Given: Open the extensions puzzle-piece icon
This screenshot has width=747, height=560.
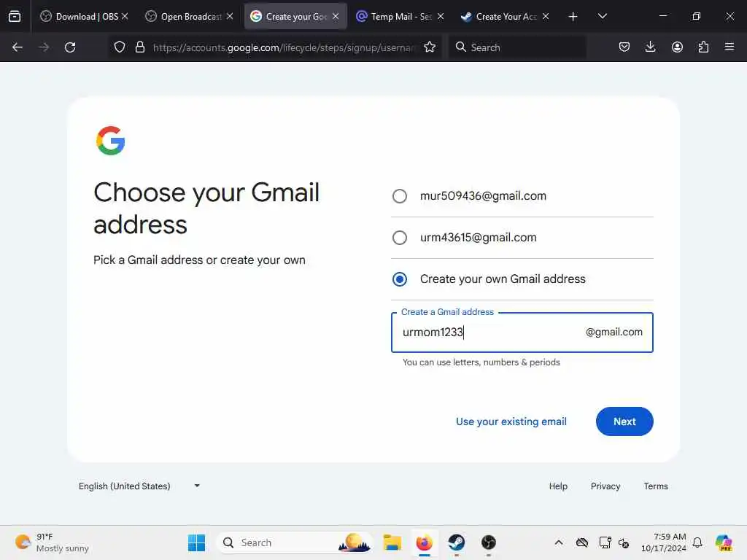Looking at the screenshot, I should coord(703,47).
